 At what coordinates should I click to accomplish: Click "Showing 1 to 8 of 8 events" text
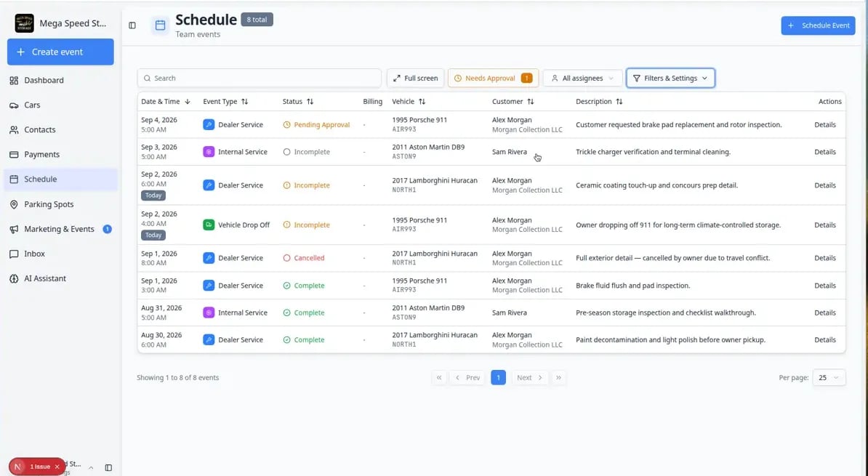pos(177,377)
